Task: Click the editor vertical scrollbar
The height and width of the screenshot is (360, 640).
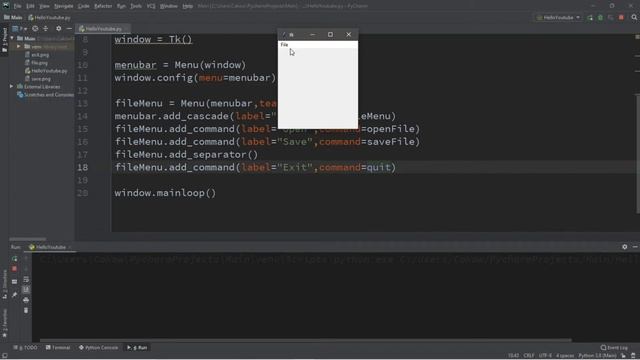Action: click(637, 153)
